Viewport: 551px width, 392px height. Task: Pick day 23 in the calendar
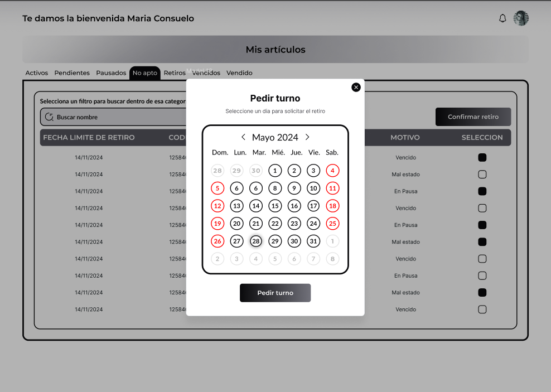pyautogui.click(x=294, y=224)
